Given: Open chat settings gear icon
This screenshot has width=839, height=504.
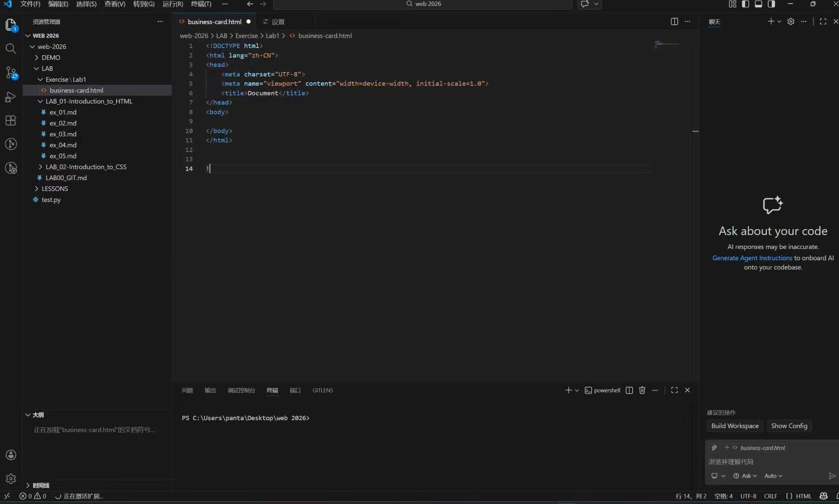Looking at the screenshot, I should [x=791, y=22].
